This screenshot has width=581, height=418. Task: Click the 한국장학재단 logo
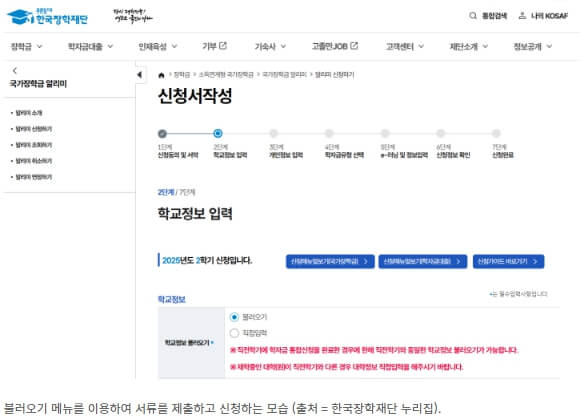[47, 17]
